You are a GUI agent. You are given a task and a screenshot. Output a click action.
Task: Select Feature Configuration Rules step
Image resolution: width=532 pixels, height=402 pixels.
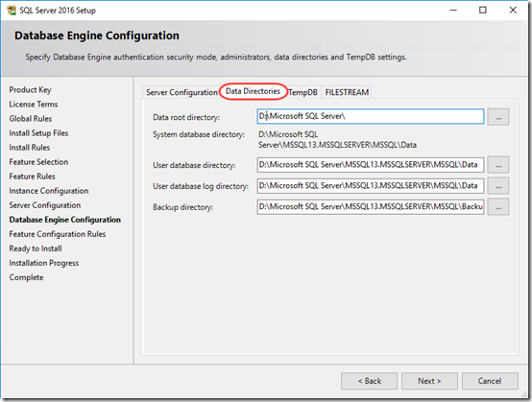(x=58, y=234)
